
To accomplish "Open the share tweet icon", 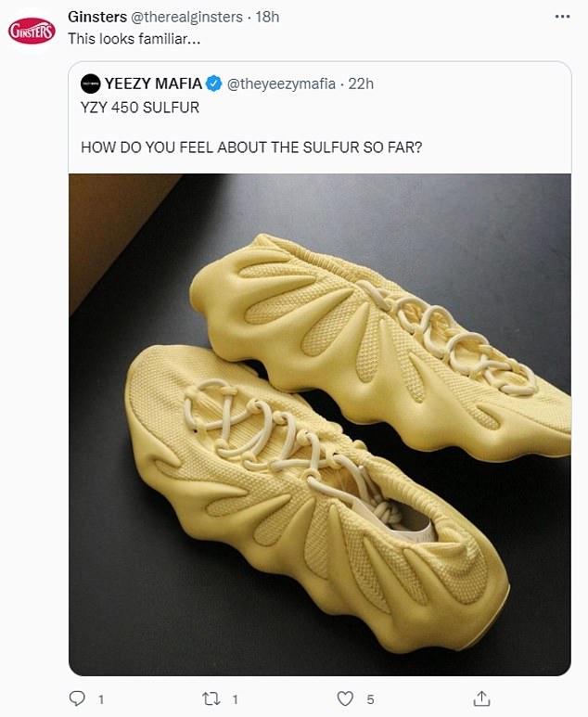I will pyautogui.click(x=481, y=698).
